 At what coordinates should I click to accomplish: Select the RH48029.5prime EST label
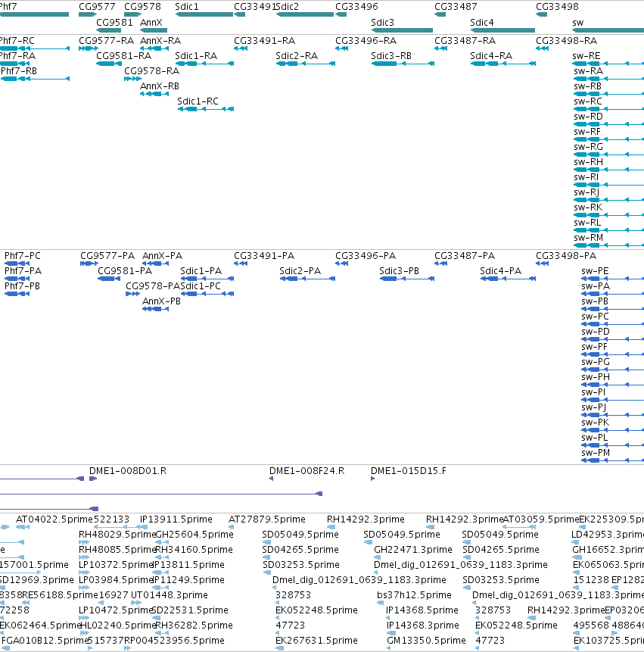[117, 535]
